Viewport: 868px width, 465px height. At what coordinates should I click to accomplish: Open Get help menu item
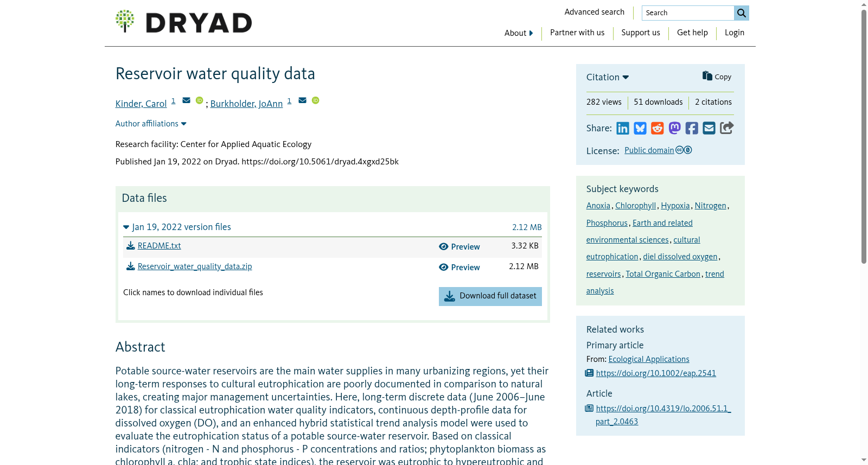692,33
